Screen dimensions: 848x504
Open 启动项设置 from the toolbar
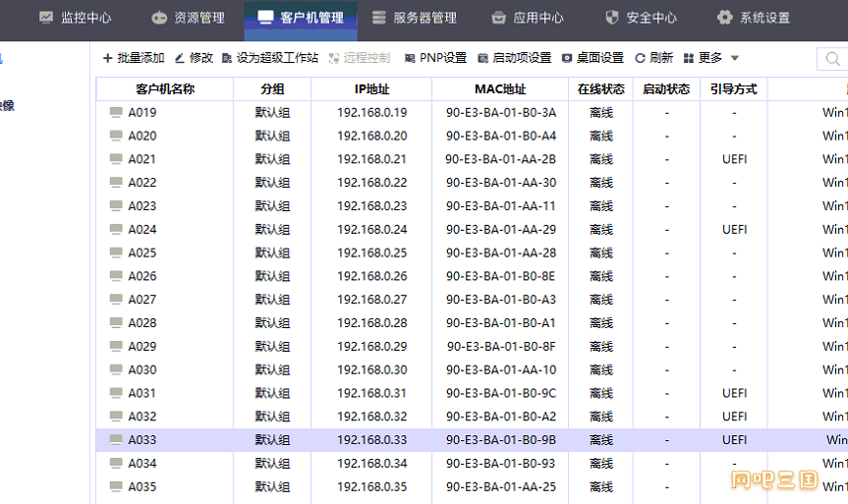[x=514, y=58]
